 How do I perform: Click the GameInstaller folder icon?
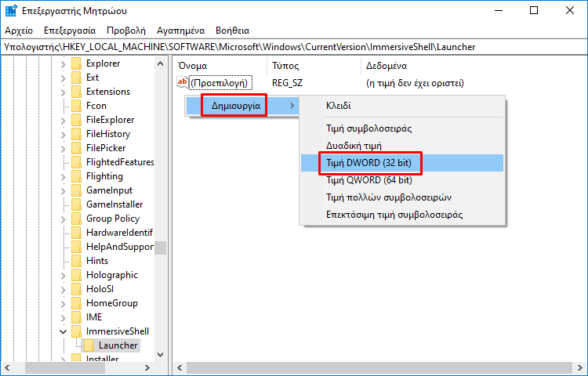[77, 204]
